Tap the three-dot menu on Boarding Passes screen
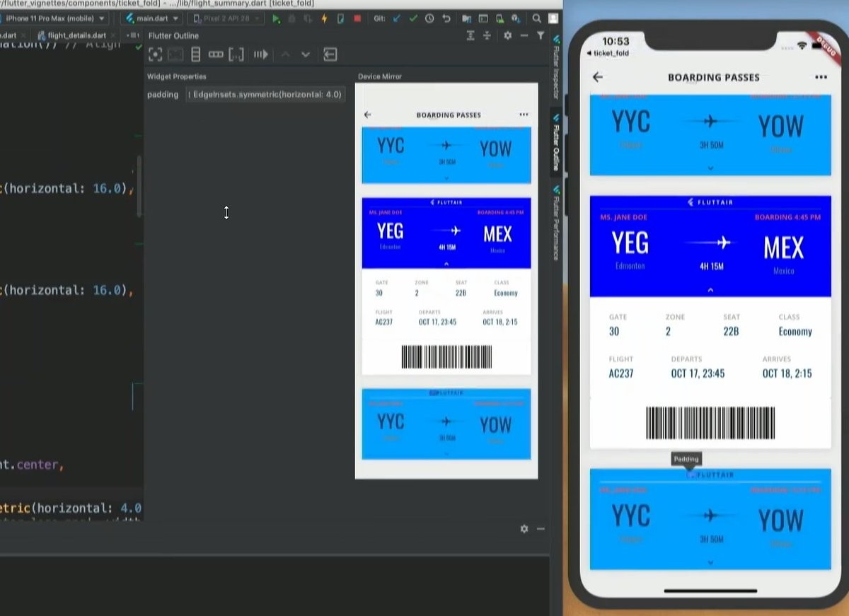 click(x=821, y=77)
